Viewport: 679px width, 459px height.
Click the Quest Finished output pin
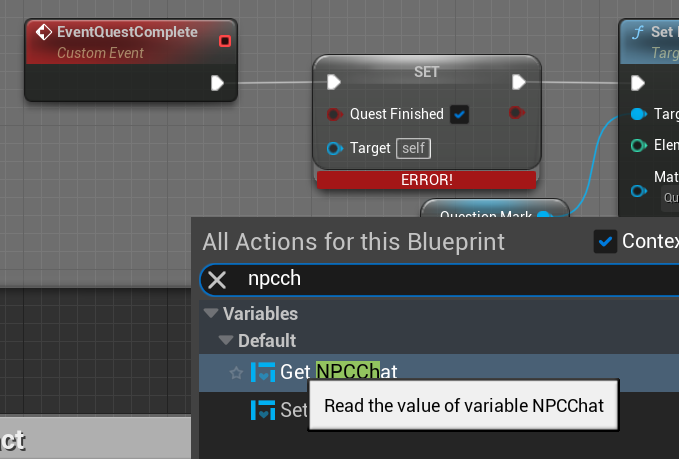517,113
